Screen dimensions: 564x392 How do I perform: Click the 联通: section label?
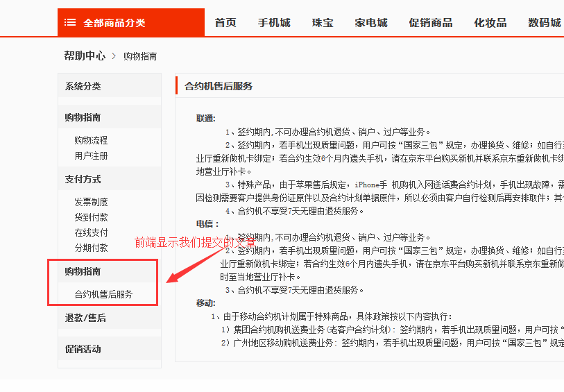click(206, 119)
